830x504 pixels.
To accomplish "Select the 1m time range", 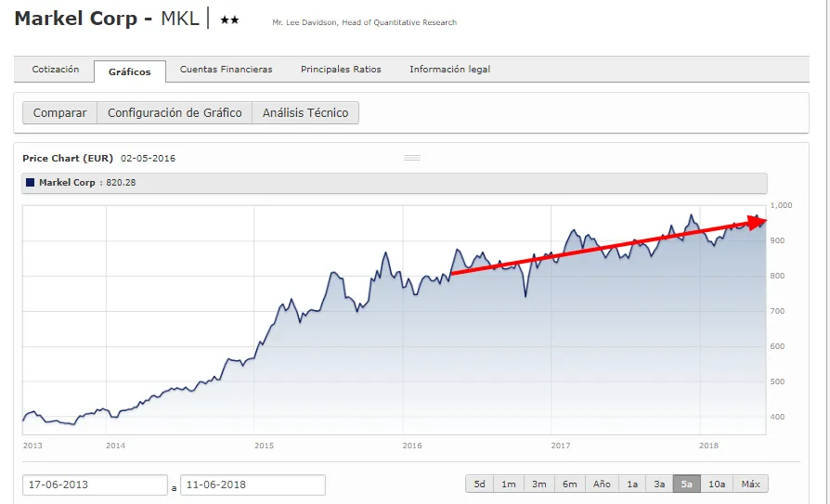I will tap(509, 485).
